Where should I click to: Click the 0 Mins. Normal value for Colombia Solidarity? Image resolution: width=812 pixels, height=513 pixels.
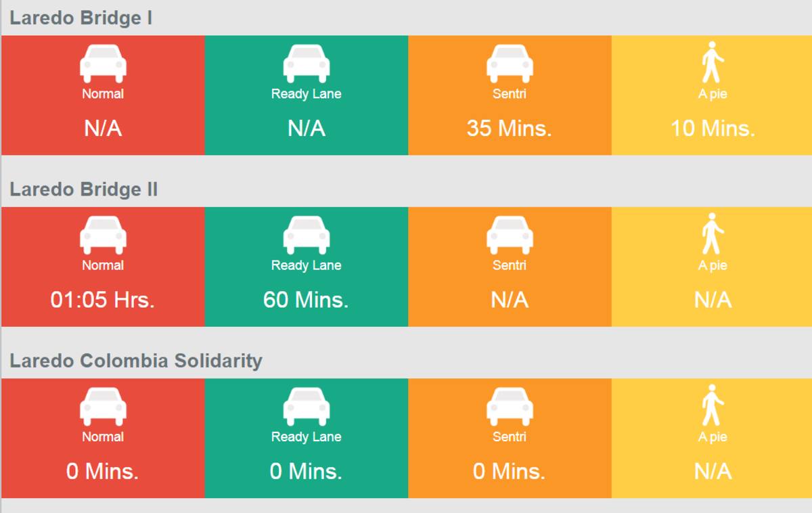tap(103, 471)
